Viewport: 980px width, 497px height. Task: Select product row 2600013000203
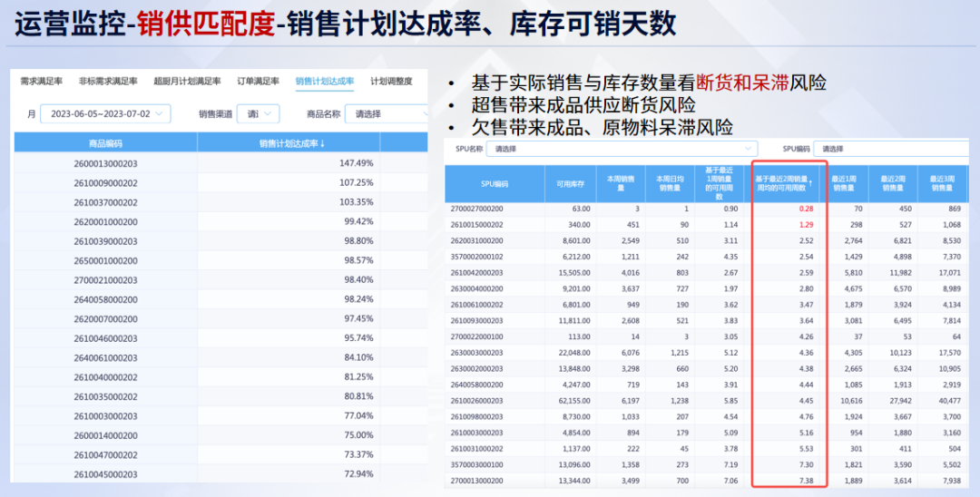pyautogui.click(x=105, y=163)
